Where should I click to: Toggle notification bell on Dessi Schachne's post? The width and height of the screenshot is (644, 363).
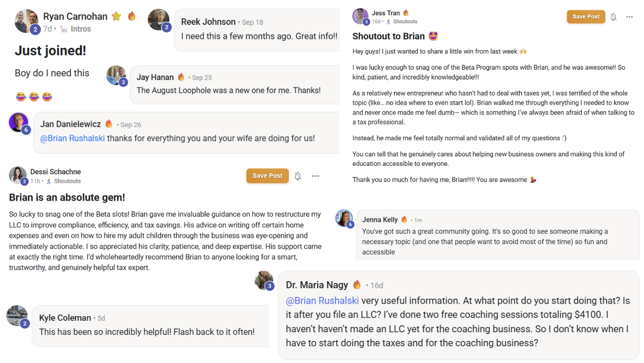(298, 176)
